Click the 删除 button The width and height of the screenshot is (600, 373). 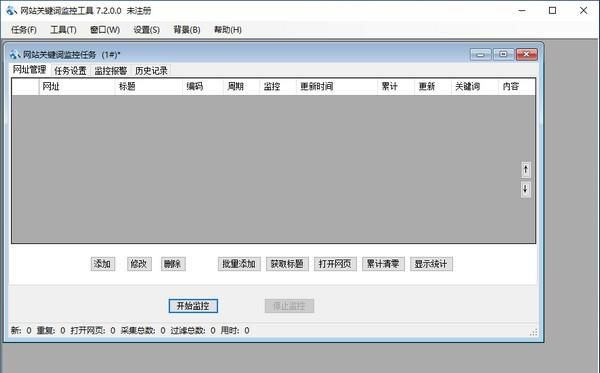(173, 264)
